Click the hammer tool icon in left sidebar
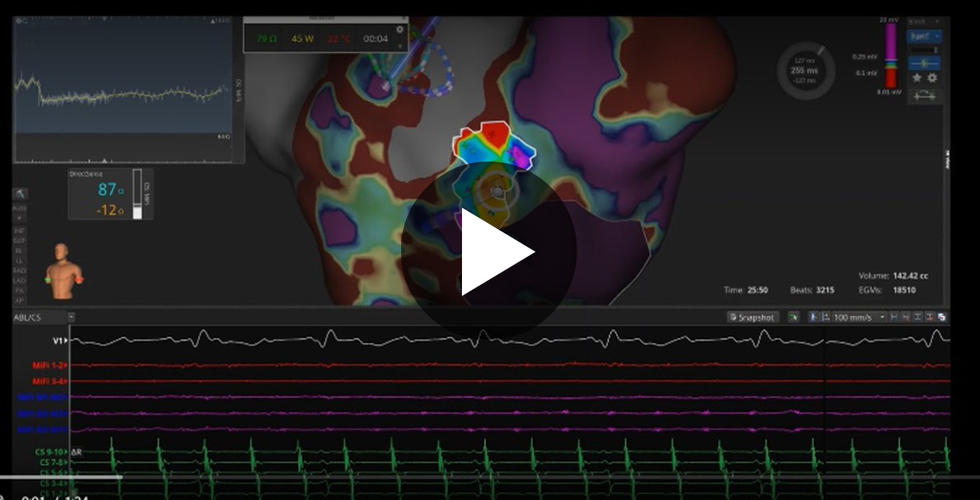The height and width of the screenshot is (500, 980). click(21, 194)
